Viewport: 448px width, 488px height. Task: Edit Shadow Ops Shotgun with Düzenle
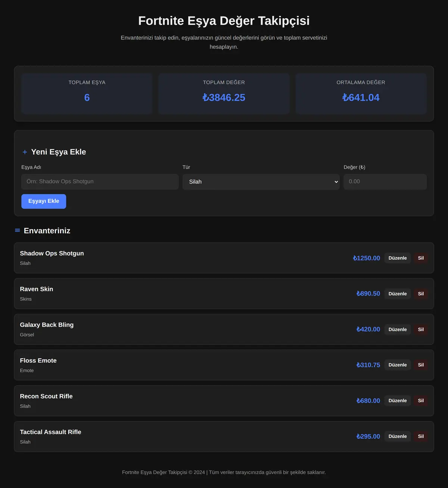click(x=398, y=258)
